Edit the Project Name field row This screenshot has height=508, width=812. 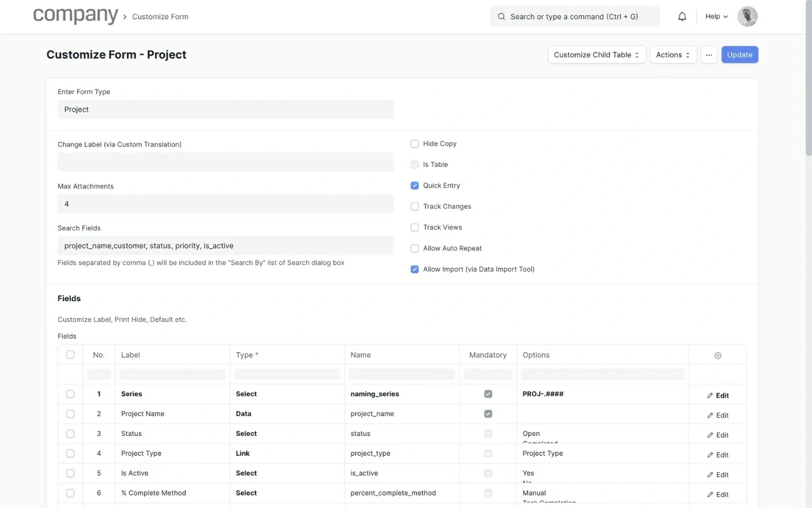point(717,415)
